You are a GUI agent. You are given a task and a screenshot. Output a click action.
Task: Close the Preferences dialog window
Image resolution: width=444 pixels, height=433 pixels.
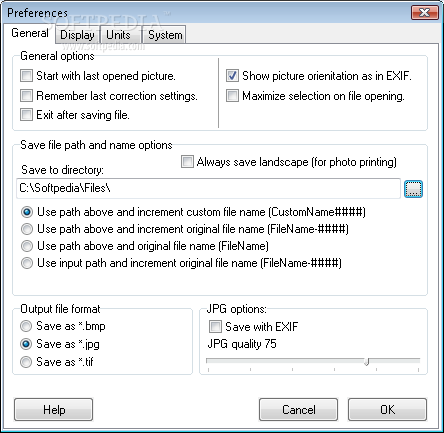425,13
